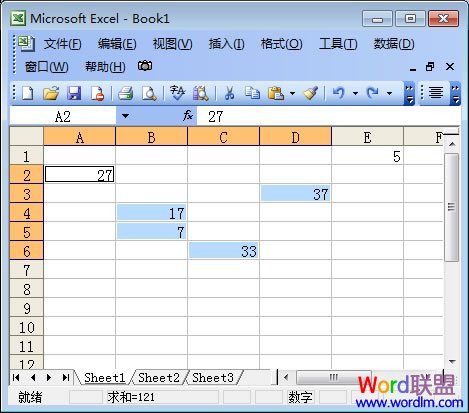
Task: Open Print Preview with the magnifier icon
Action: click(x=149, y=93)
